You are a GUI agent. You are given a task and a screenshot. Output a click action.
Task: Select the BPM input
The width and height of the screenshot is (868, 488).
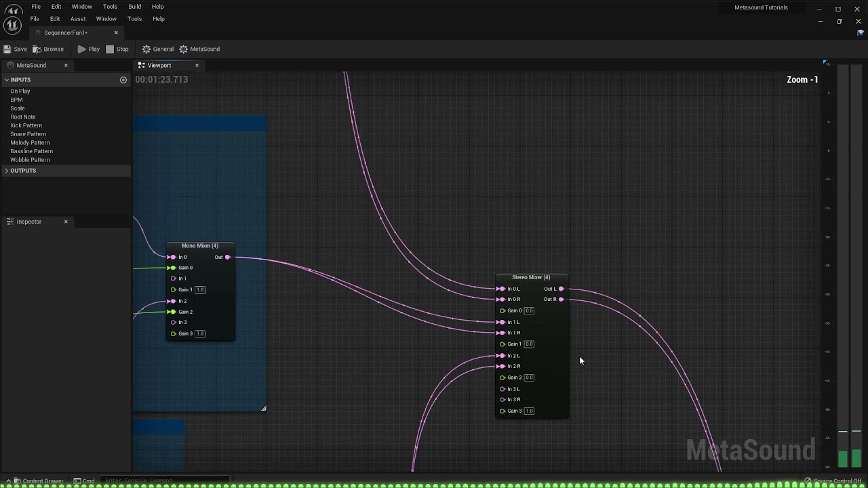(x=16, y=100)
